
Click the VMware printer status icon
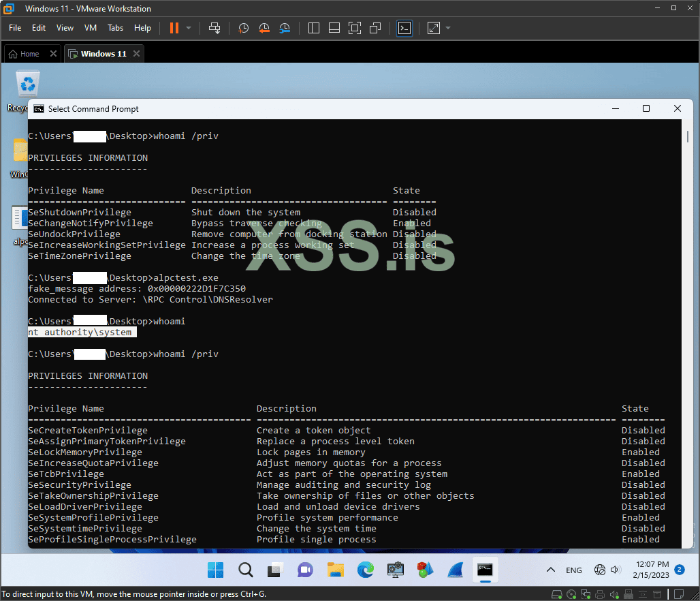(x=600, y=594)
